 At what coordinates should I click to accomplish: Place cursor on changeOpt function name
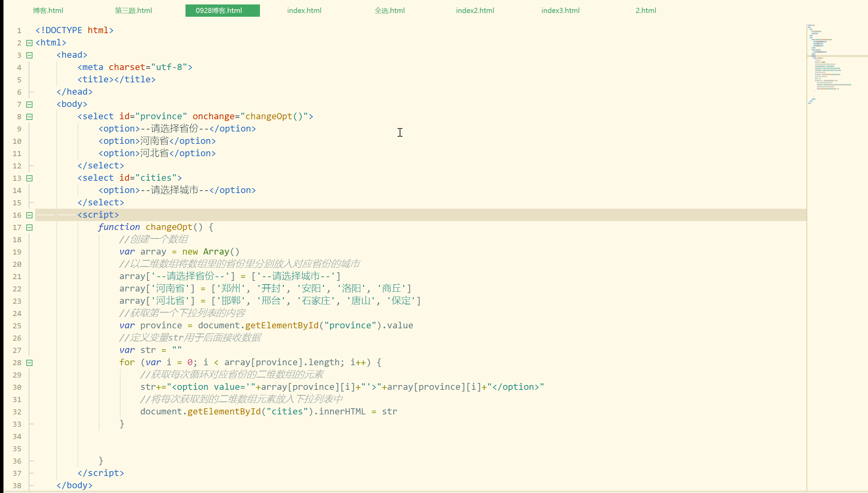[x=169, y=227]
